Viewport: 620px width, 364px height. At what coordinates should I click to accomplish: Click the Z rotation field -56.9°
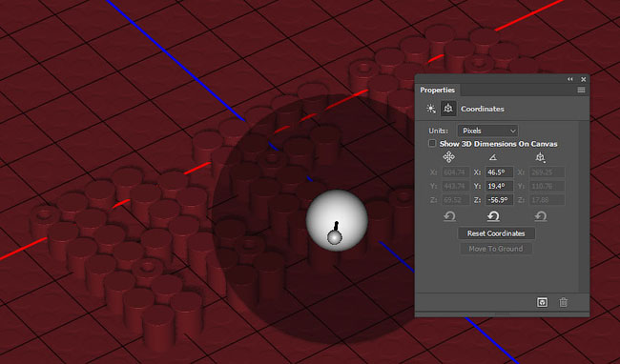tap(499, 200)
